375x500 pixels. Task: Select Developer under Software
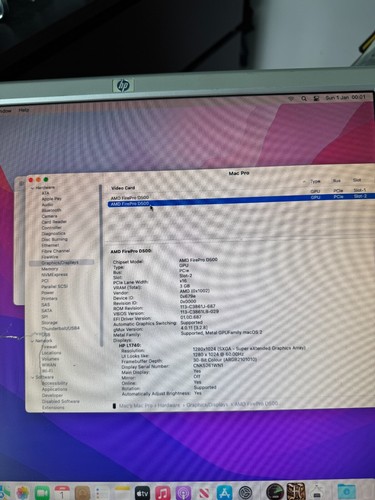[x=52, y=395]
